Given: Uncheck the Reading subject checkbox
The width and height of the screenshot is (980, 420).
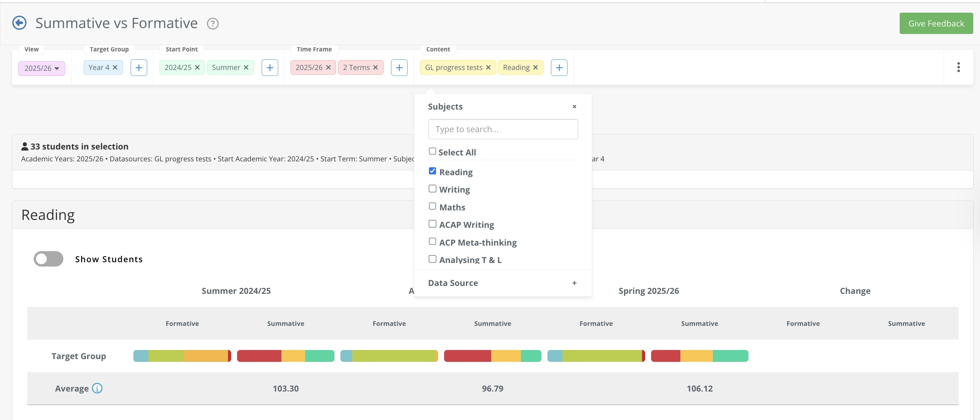Looking at the screenshot, I should click(433, 171).
